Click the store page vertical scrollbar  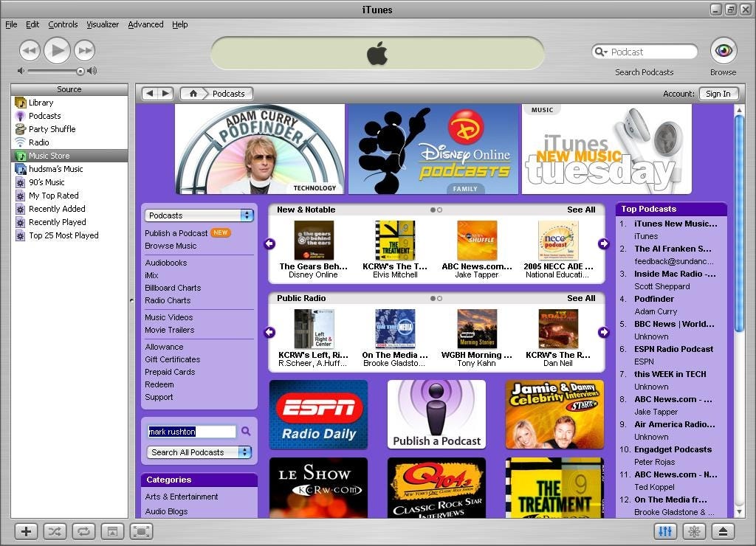(x=739, y=224)
